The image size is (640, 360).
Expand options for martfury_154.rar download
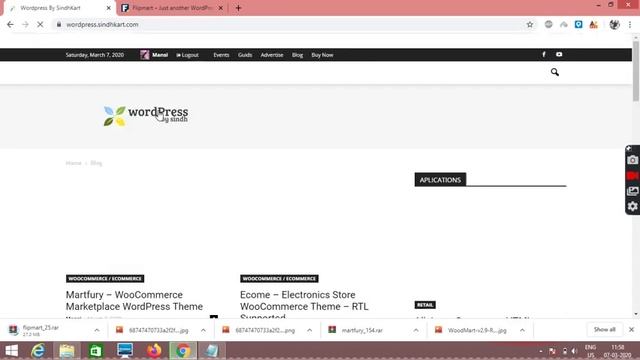[416, 330]
